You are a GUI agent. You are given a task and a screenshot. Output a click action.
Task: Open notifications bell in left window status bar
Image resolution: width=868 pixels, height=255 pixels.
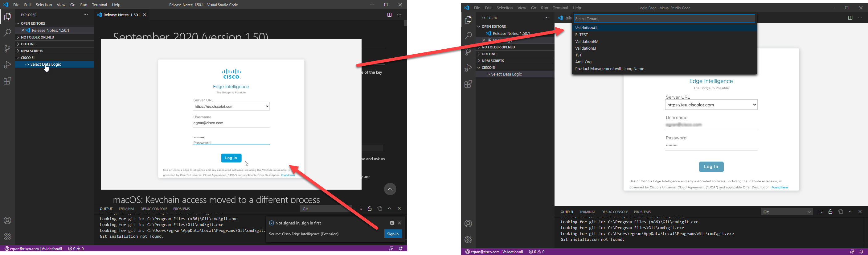pos(401,249)
